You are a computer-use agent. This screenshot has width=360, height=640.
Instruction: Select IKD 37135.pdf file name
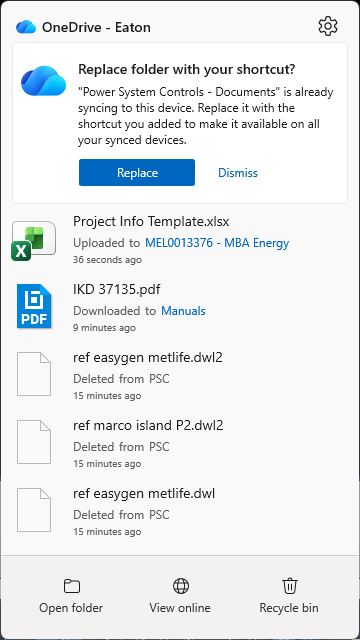(x=117, y=290)
